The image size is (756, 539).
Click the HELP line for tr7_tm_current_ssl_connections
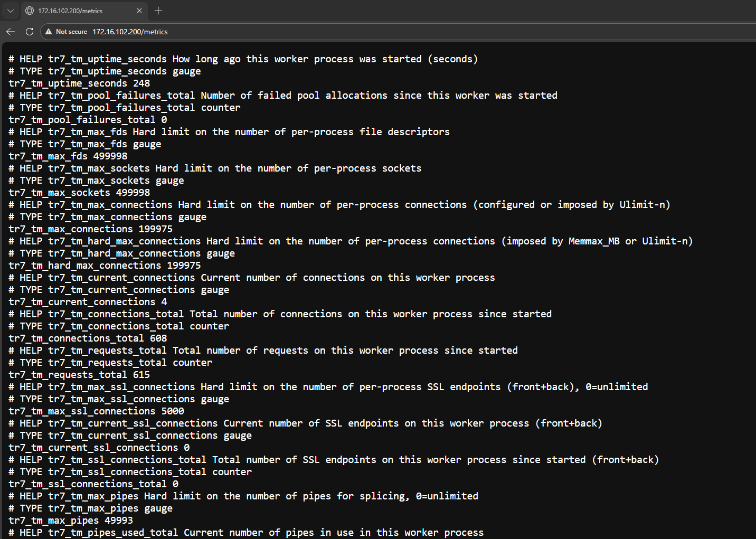point(306,423)
